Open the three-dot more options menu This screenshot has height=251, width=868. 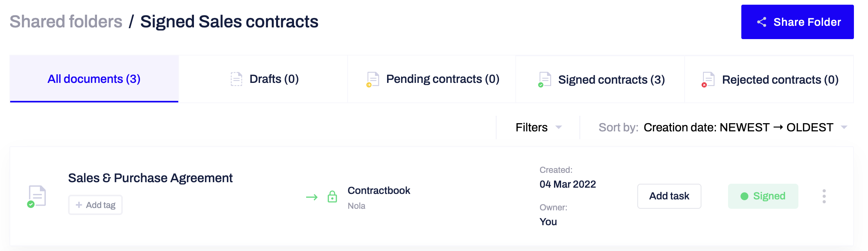824,196
